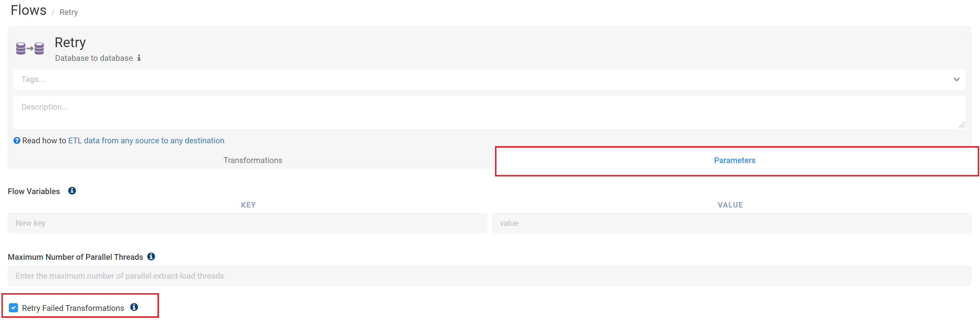Click the Retry breadcrumb item

coord(68,12)
